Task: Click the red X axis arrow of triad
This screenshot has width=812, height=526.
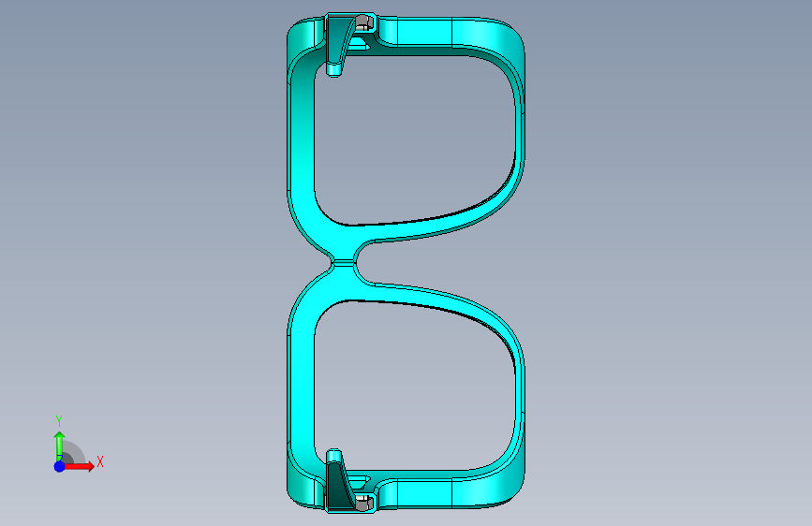Action: coord(79,466)
